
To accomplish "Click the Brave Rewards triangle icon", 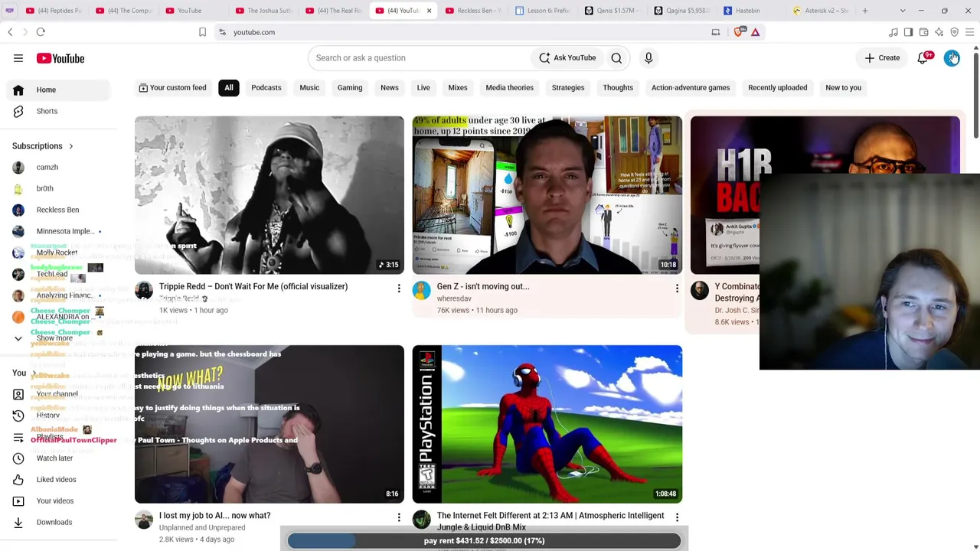I will 755,32.
